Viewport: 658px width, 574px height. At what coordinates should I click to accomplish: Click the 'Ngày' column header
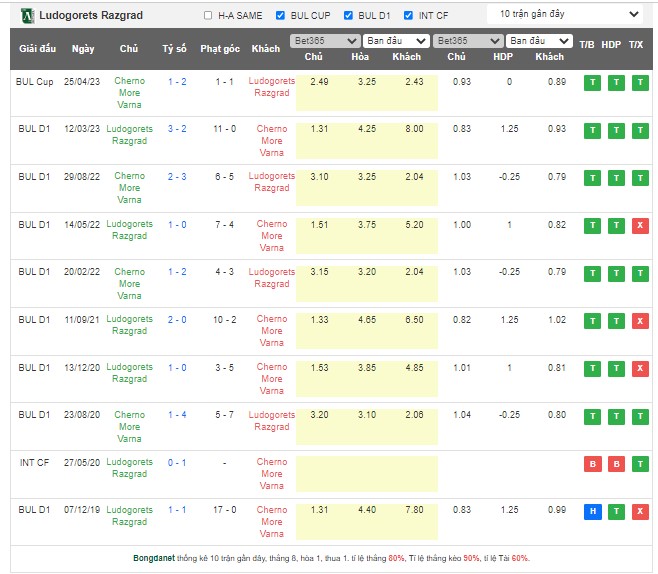(x=83, y=49)
